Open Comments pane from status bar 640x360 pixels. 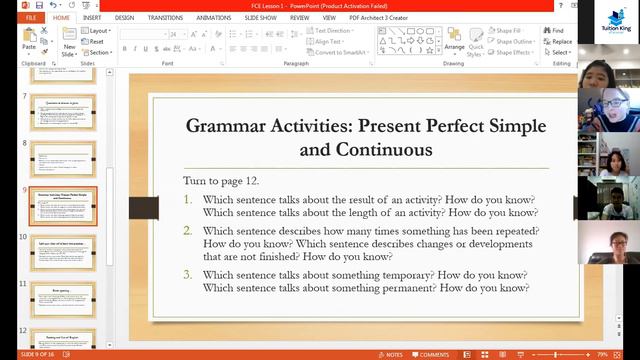click(x=430, y=355)
